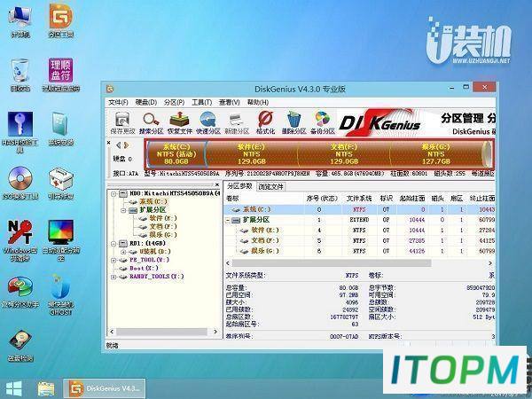This screenshot has width=532, height=399.
Task: Select 系统(C:) 80.0GB segment in disk bar
Action: pyautogui.click(x=176, y=154)
